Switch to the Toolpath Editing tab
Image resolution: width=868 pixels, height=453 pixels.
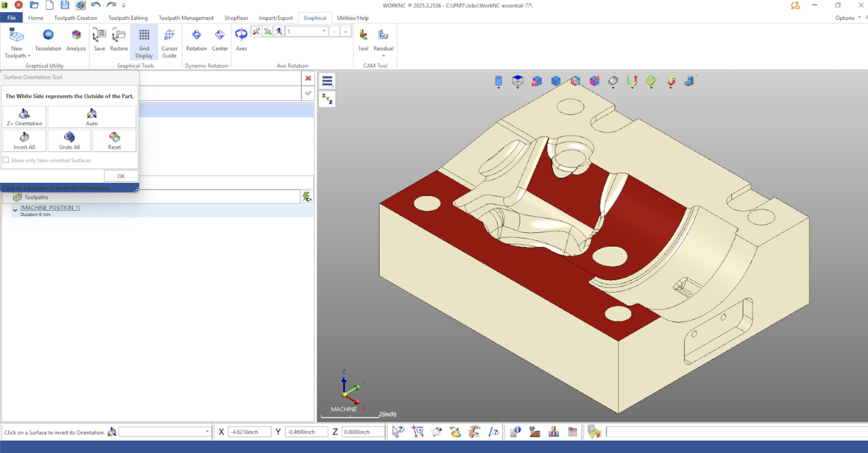click(128, 18)
